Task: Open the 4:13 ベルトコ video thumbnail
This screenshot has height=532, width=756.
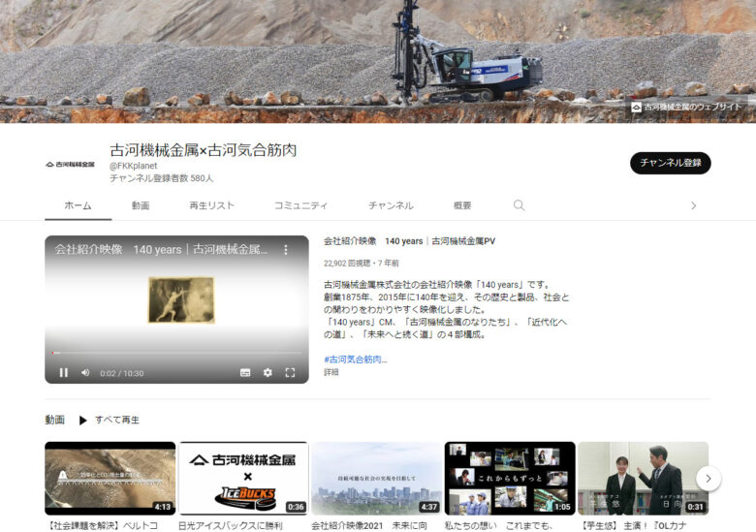Action: click(x=110, y=478)
